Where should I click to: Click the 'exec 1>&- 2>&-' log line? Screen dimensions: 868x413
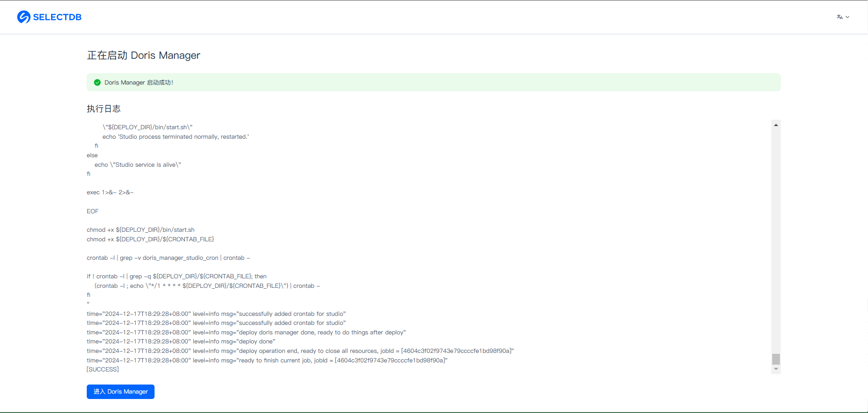[110, 192]
